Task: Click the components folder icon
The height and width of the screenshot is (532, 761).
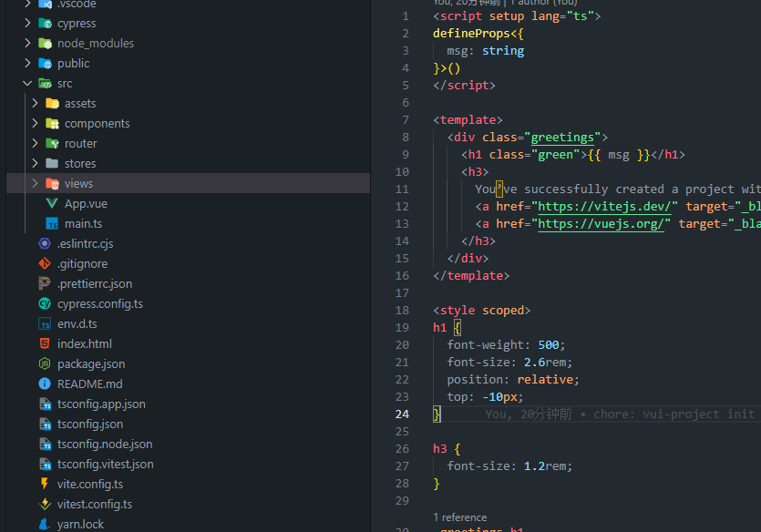Action: coord(53,124)
